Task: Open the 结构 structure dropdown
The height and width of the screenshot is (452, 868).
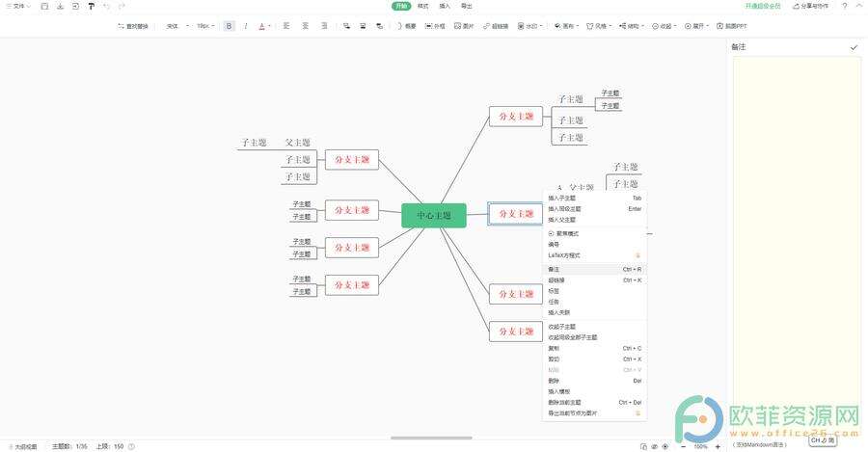Action: (x=632, y=26)
